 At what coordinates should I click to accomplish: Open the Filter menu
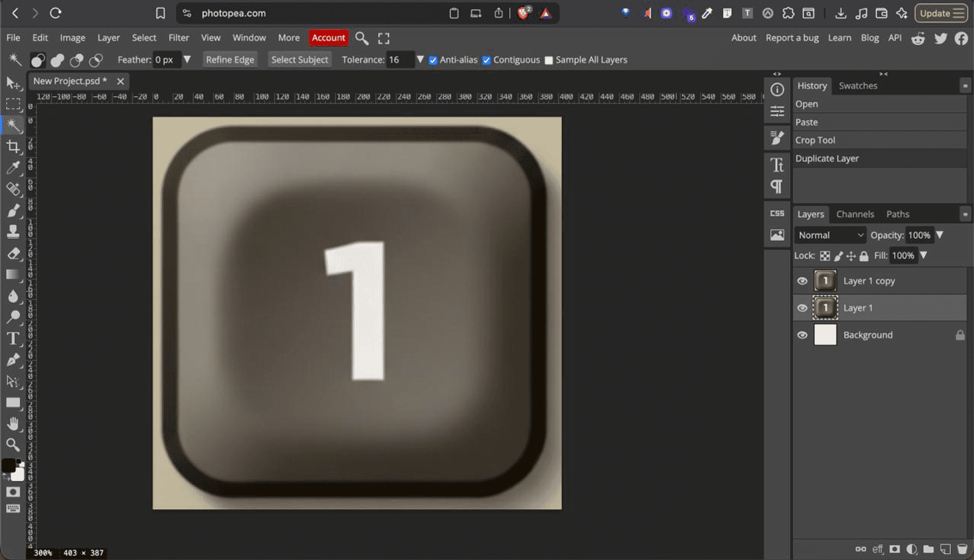179,38
